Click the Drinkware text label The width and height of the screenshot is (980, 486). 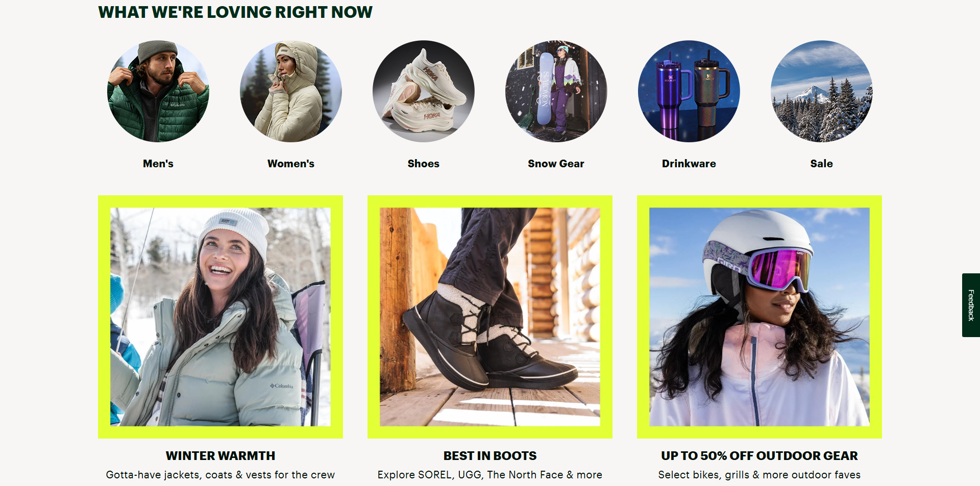pos(689,164)
